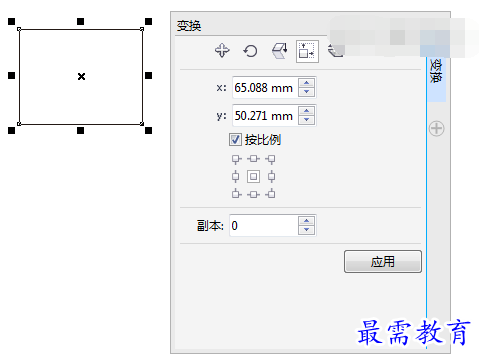Select the Rotate transform icon
This screenshot has height=364, width=479.
coord(250,51)
